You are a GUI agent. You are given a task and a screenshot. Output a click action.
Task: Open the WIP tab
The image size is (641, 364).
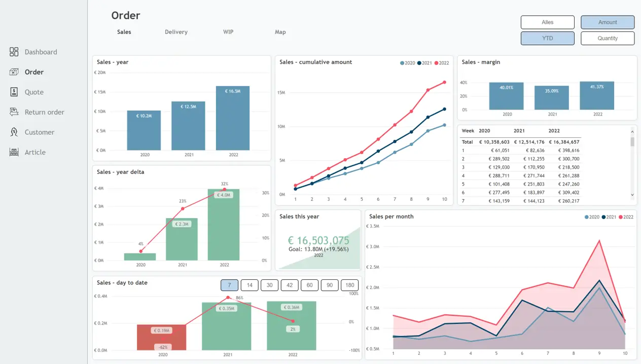point(228,32)
